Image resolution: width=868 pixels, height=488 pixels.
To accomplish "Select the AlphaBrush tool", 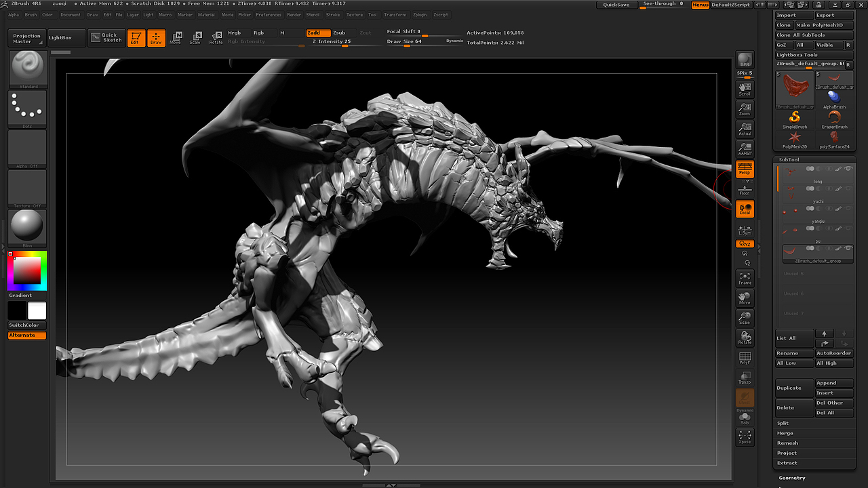I will (x=834, y=100).
